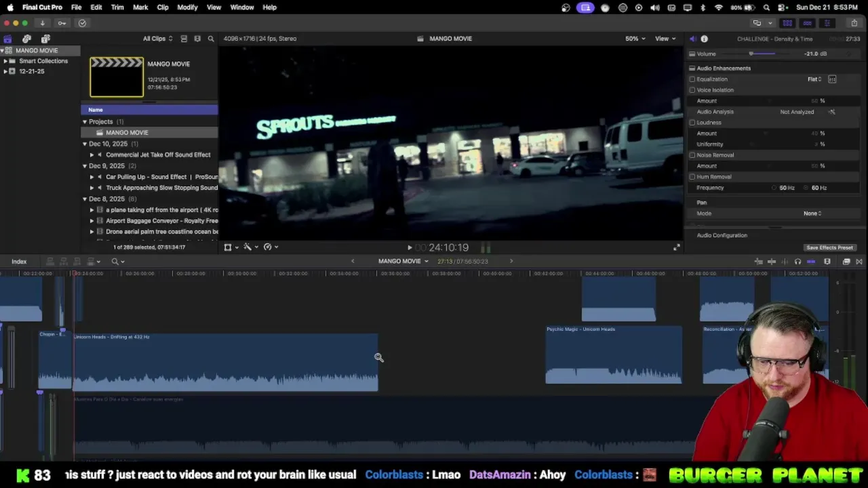The image size is (868, 488).
Task: Show the Transitions browser icon
Action: [x=859, y=262]
